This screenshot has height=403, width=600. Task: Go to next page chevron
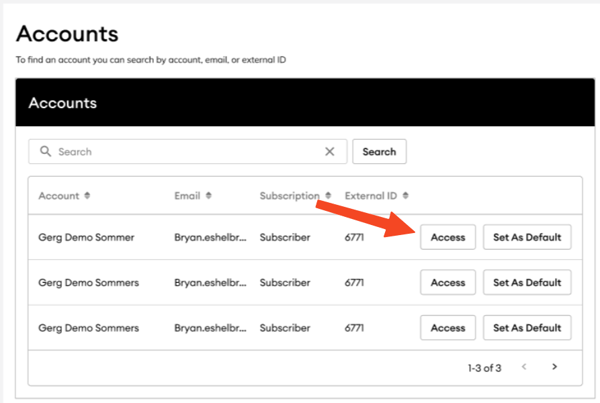(x=554, y=367)
